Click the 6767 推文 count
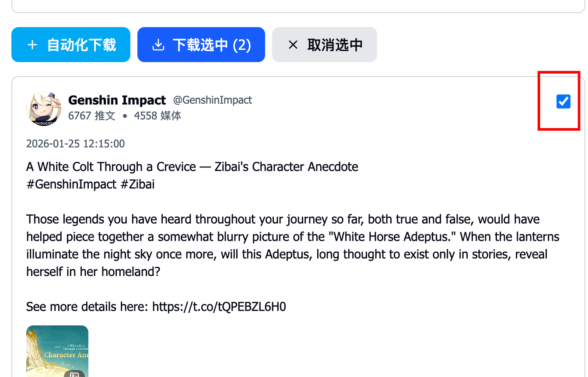 click(92, 116)
